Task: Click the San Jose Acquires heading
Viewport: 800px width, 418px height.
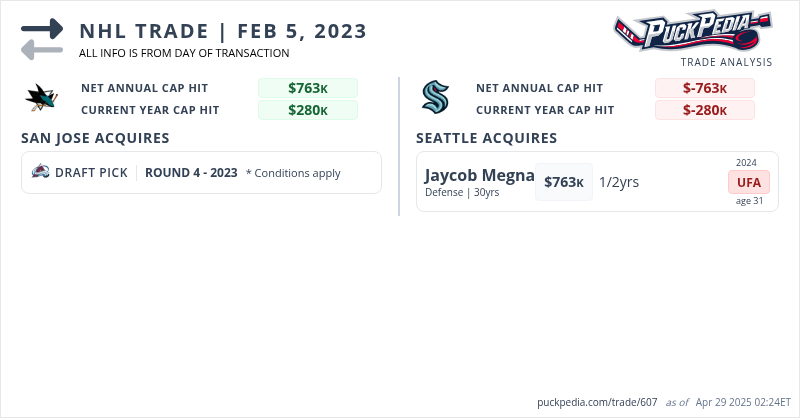Action: click(95, 138)
